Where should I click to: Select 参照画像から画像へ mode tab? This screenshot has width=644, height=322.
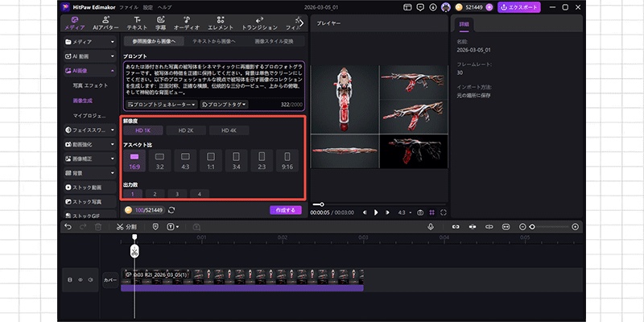click(x=154, y=41)
